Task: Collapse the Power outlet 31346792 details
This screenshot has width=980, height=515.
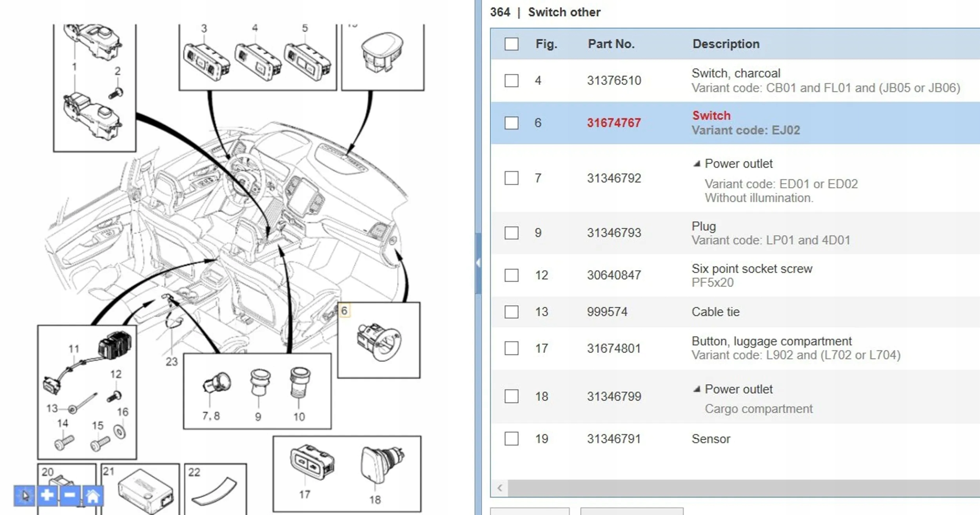Action: click(x=697, y=164)
